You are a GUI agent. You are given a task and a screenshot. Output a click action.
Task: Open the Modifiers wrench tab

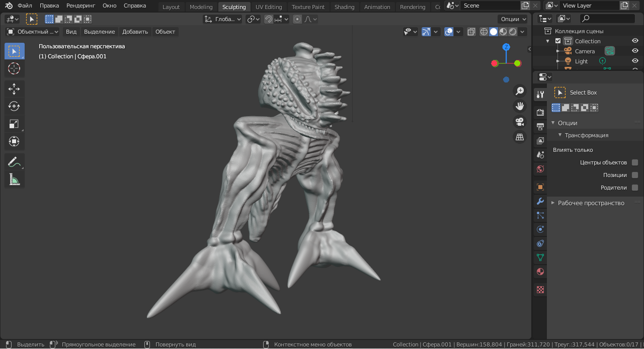pyautogui.click(x=540, y=201)
